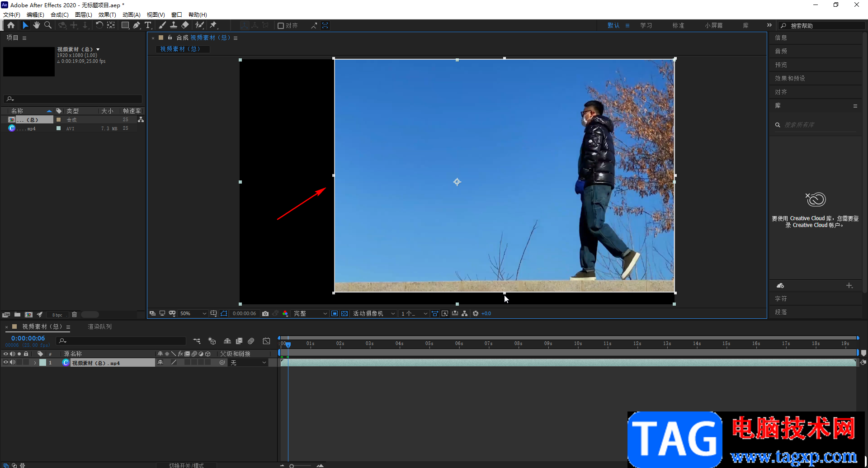
Task: Toggle the viewer lock icon
Action: pyautogui.click(x=170, y=38)
